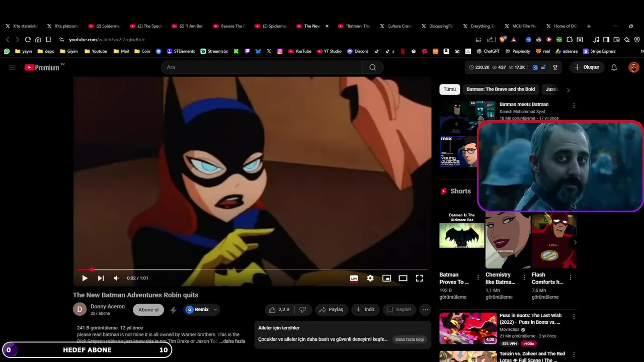644x362 pixels.
Task: Reload page with browser refresh icon
Action: point(28,40)
